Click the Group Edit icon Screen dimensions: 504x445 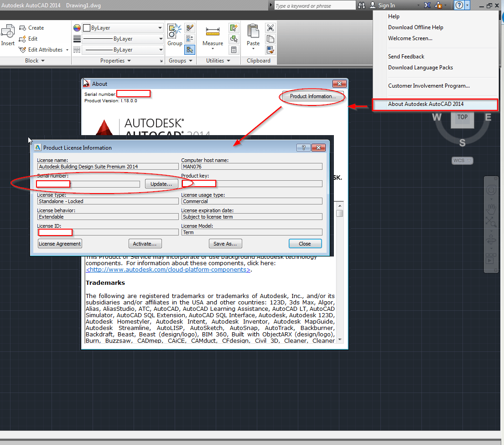click(x=190, y=28)
